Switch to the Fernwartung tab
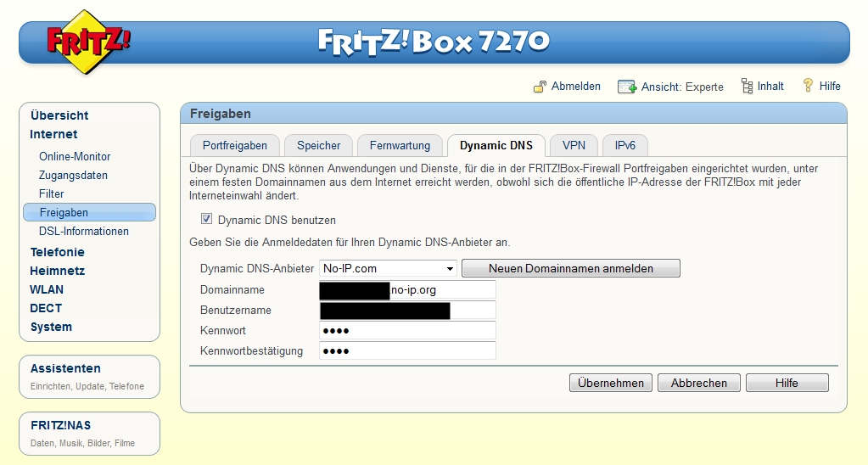The height and width of the screenshot is (465, 868). (400, 146)
